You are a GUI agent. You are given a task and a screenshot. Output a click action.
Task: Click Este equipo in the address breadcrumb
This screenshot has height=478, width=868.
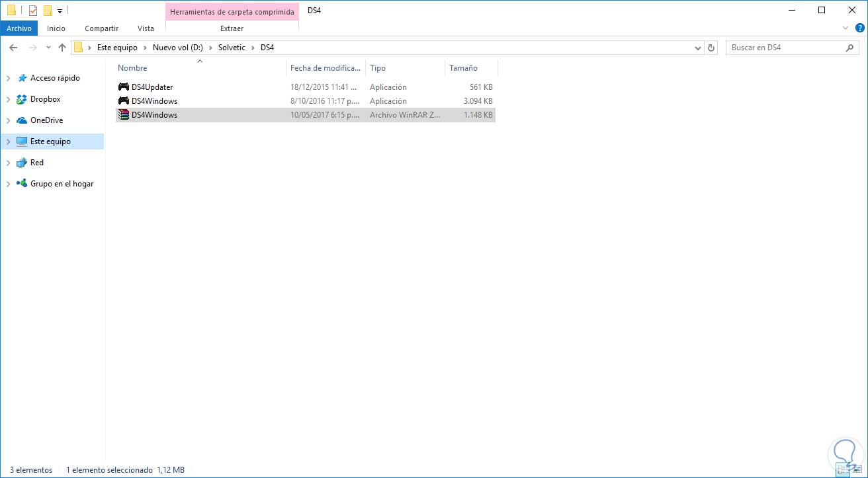pos(117,48)
